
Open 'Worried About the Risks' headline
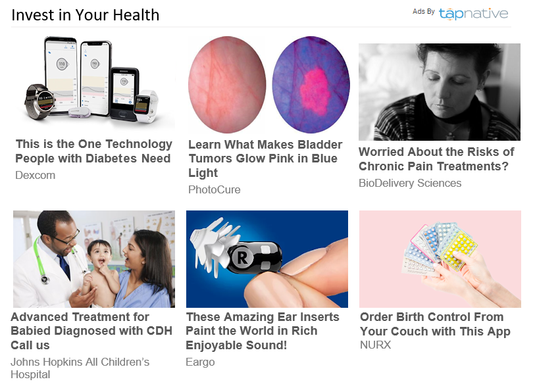point(436,159)
